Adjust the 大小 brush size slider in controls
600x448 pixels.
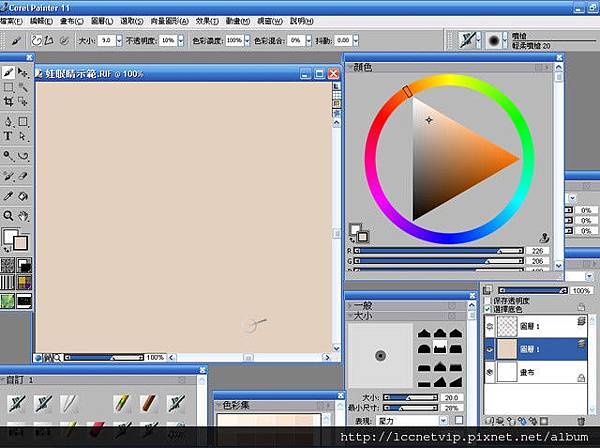tap(410, 397)
